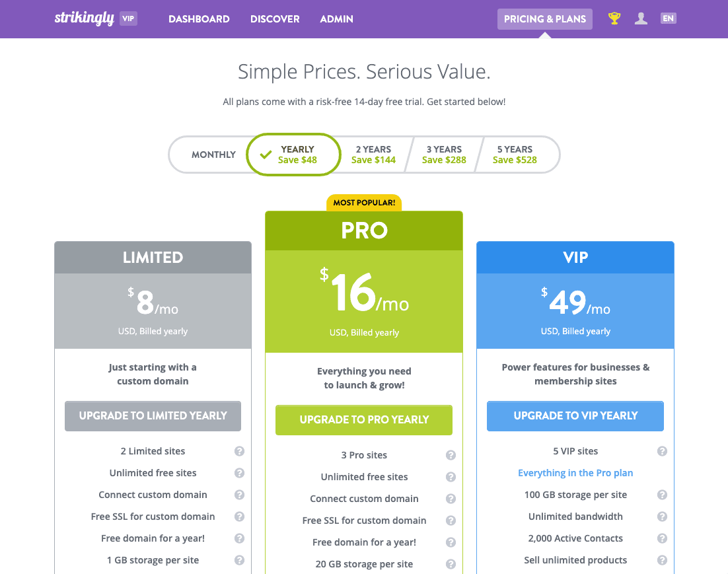Open the Dashboard menu item
The height and width of the screenshot is (574, 728).
click(x=199, y=19)
